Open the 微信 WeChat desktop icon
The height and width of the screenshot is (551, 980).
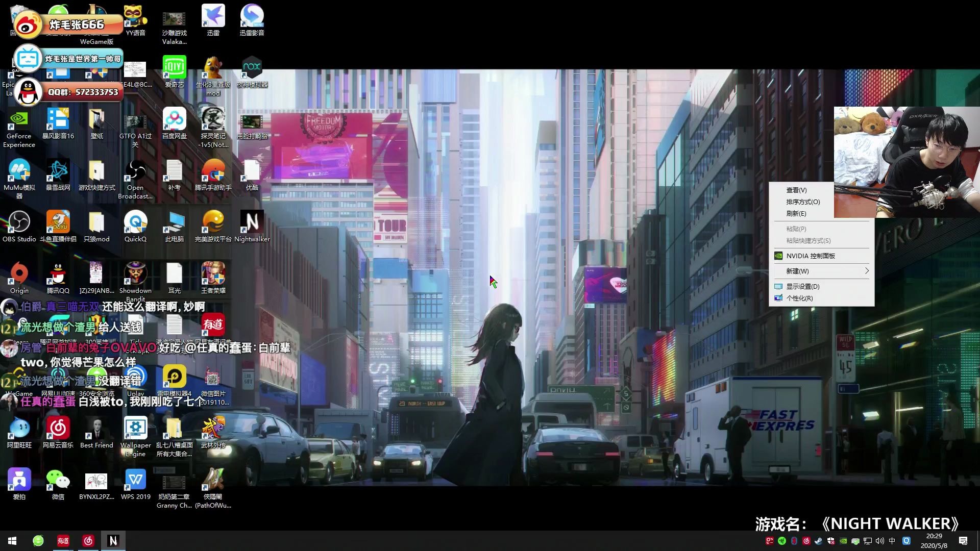click(58, 484)
